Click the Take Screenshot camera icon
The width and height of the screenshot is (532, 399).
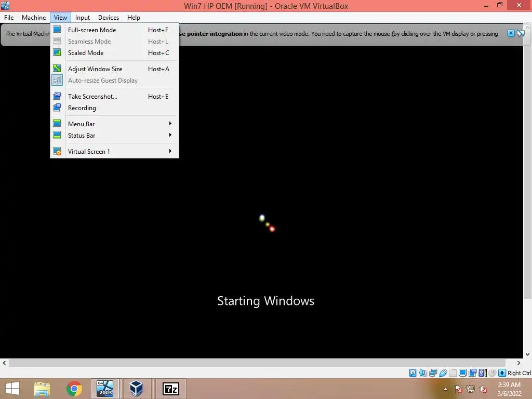(57, 96)
